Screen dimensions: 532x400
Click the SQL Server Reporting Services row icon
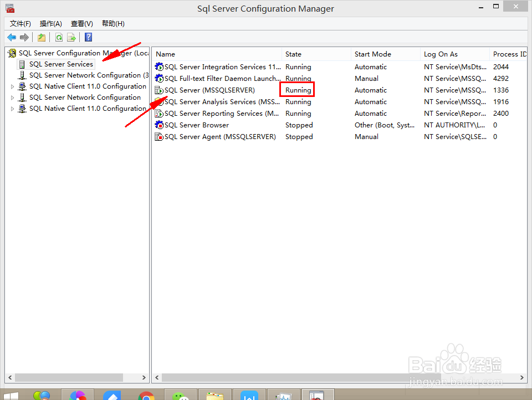click(x=159, y=114)
